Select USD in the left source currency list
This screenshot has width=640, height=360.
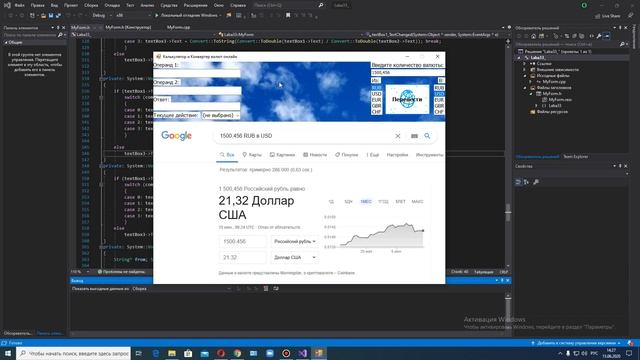[x=376, y=94]
